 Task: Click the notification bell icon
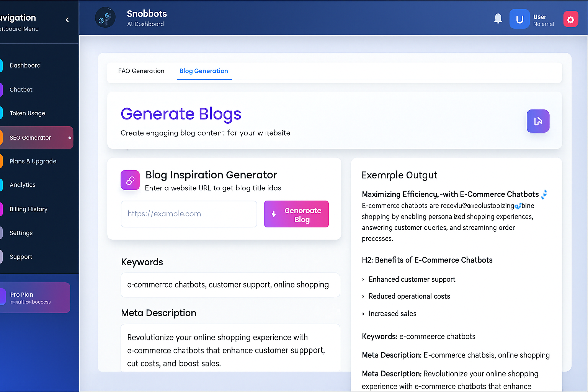[x=498, y=18]
